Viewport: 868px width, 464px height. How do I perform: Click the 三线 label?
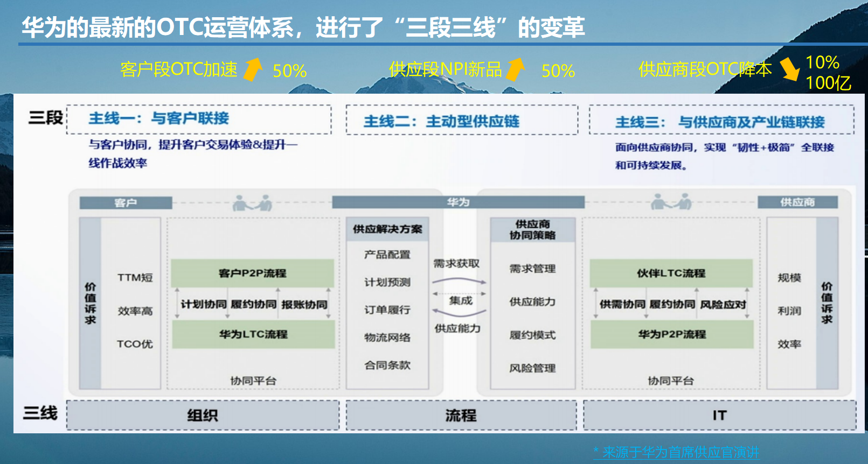(x=40, y=413)
